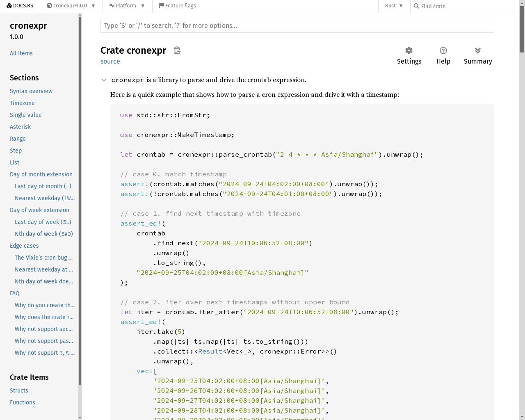Open Why not support ?, % FAQ
525x420 pixels.
[x=45, y=353]
